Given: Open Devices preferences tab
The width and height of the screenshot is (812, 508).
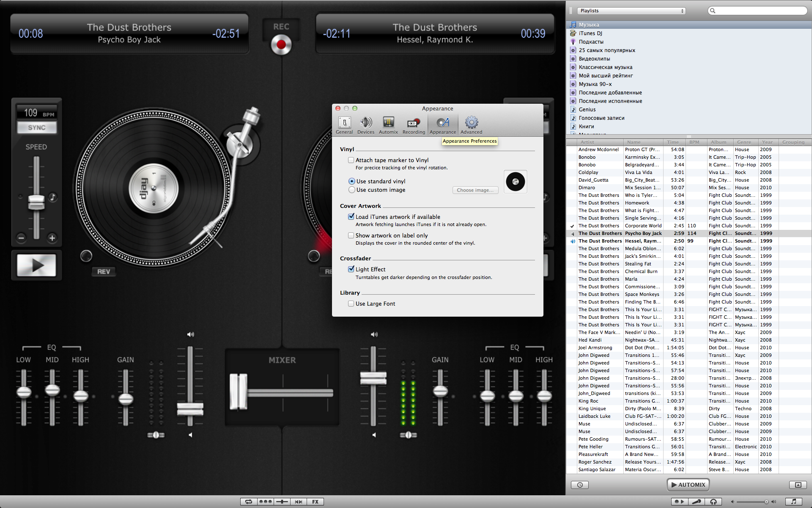Looking at the screenshot, I should 366,125.
